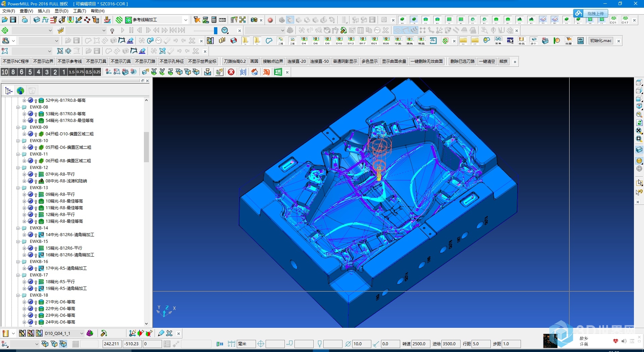Open the 参考线精加工 toolpath dropdown
644x352 pixels.
[x=185, y=20]
